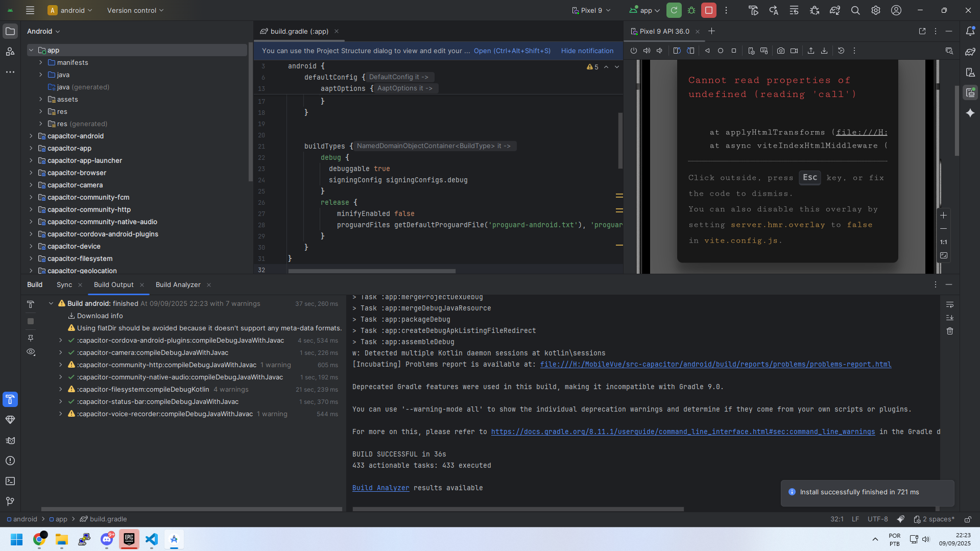This screenshot has width=980, height=551.
Task: Click the 2 spaces indent status entry
Action: 934,519
